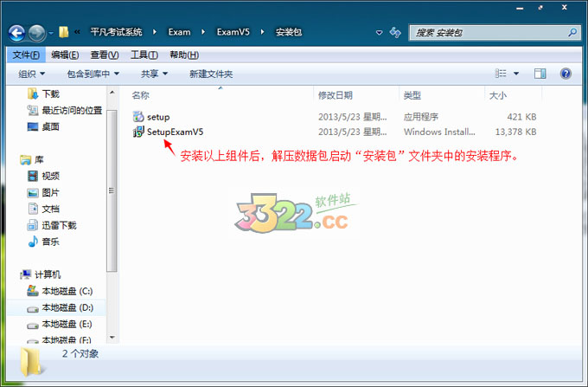This screenshot has width=588, height=387.
Task: Click the 13,378 KB size cell
Action: (x=516, y=132)
